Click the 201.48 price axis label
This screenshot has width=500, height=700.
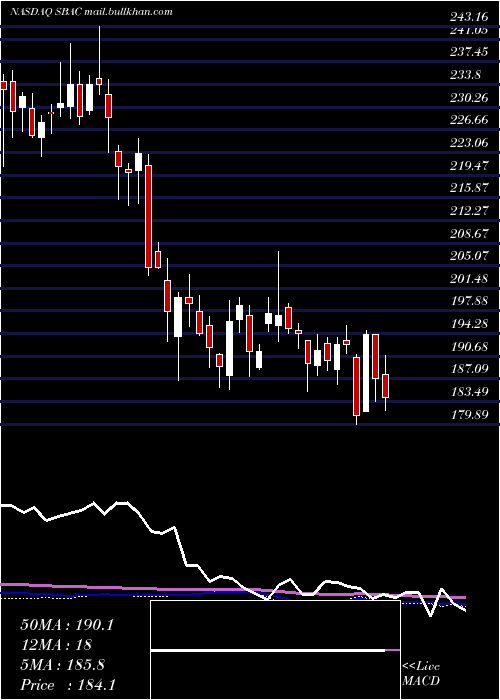[469, 279]
